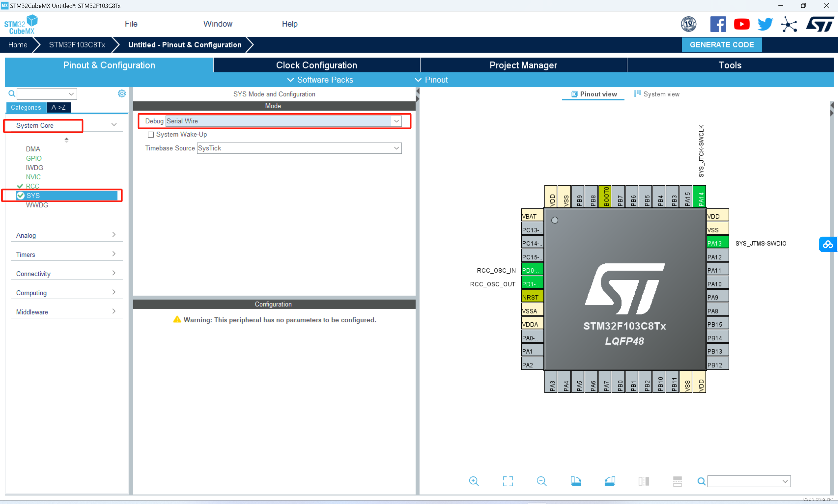838x504 pixels.
Task: Select the WWDG peripheral
Action: (x=37, y=205)
